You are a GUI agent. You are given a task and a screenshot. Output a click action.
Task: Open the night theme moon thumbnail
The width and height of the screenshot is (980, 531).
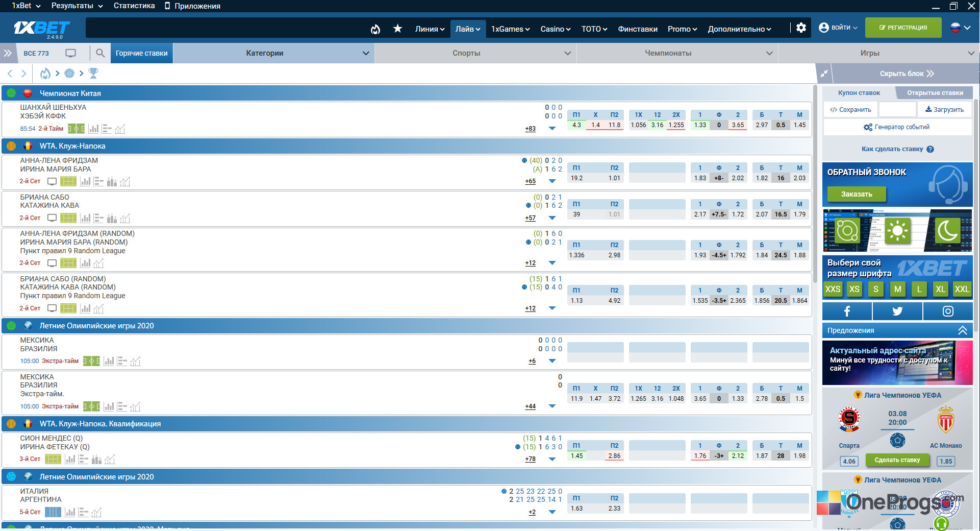(947, 231)
